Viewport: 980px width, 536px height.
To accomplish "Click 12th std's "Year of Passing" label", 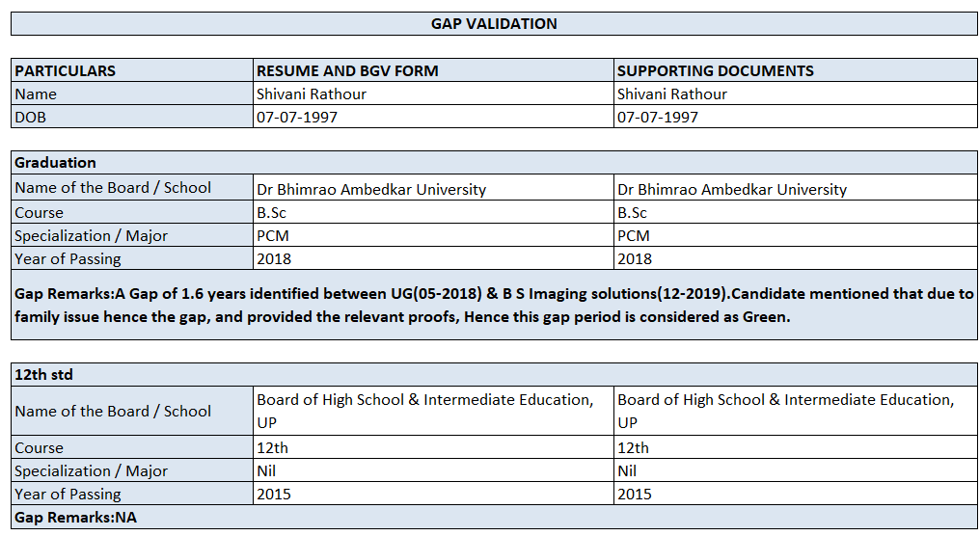I will tap(132, 494).
